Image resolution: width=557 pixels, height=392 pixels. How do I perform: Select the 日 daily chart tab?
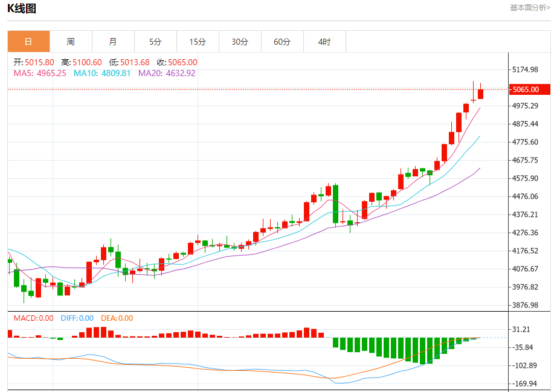(28, 42)
